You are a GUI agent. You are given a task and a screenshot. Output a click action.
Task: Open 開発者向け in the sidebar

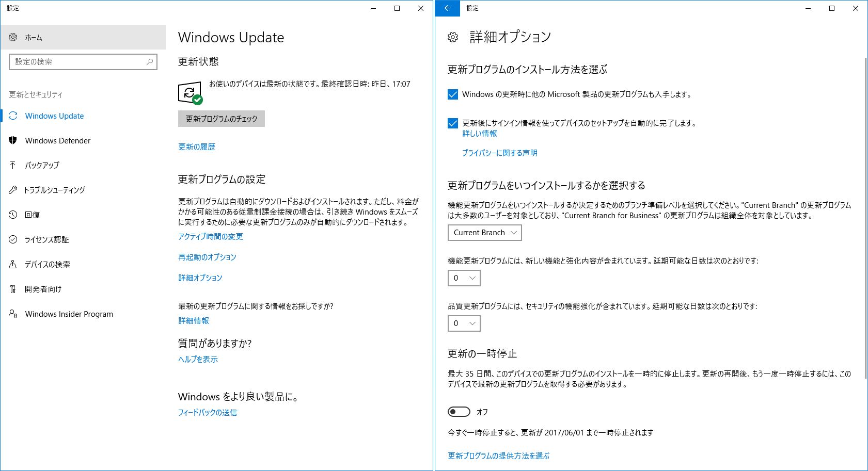43,289
